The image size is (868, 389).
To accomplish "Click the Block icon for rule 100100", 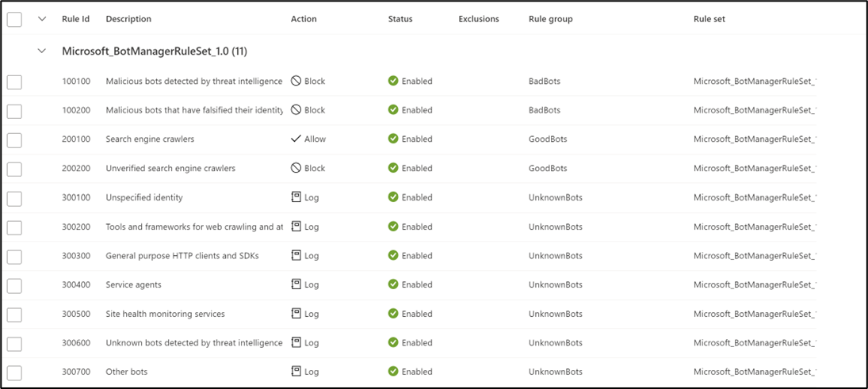I will click(x=296, y=81).
